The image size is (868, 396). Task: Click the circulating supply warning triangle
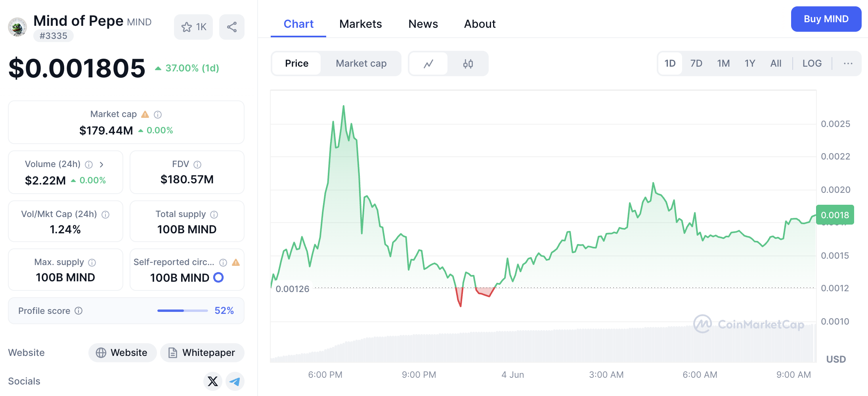point(236,262)
